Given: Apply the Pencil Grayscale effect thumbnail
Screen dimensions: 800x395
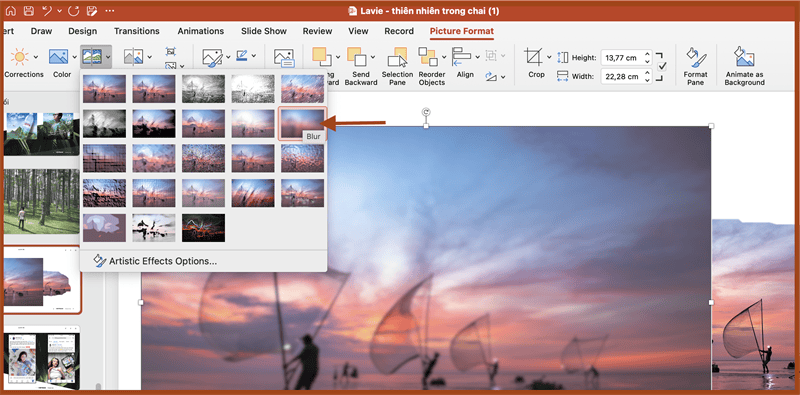Looking at the screenshot, I should point(203,89).
